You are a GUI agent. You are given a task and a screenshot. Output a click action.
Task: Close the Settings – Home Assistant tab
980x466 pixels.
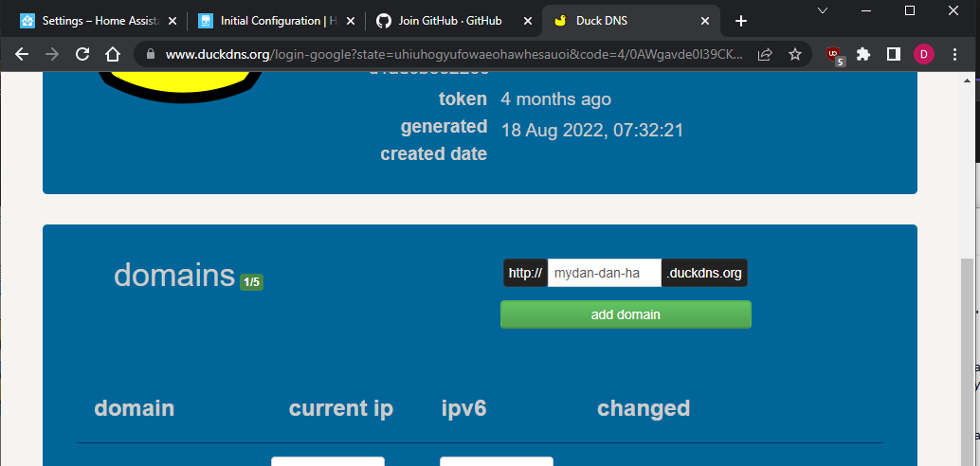pos(172,21)
